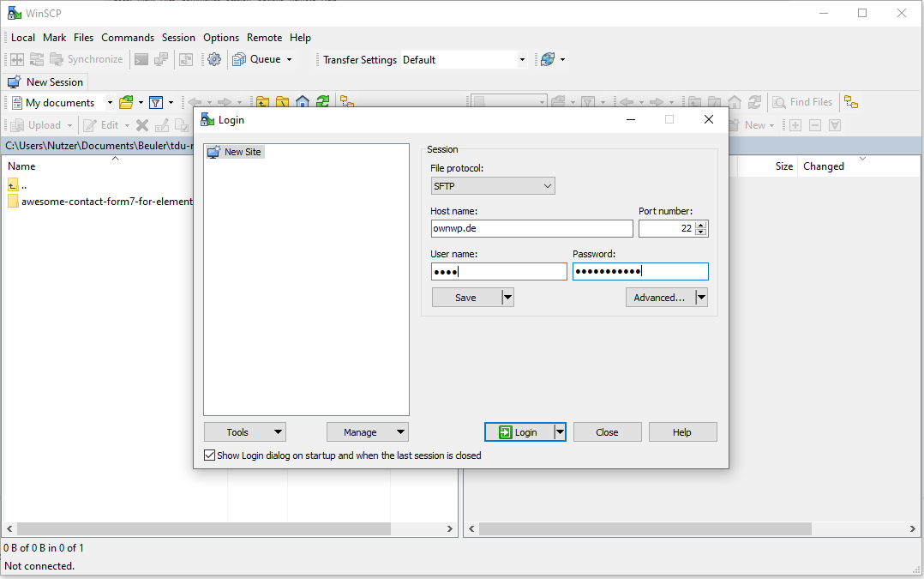The image size is (924, 579).
Task: Open the Preferences gear icon
Action: [214, 59]
